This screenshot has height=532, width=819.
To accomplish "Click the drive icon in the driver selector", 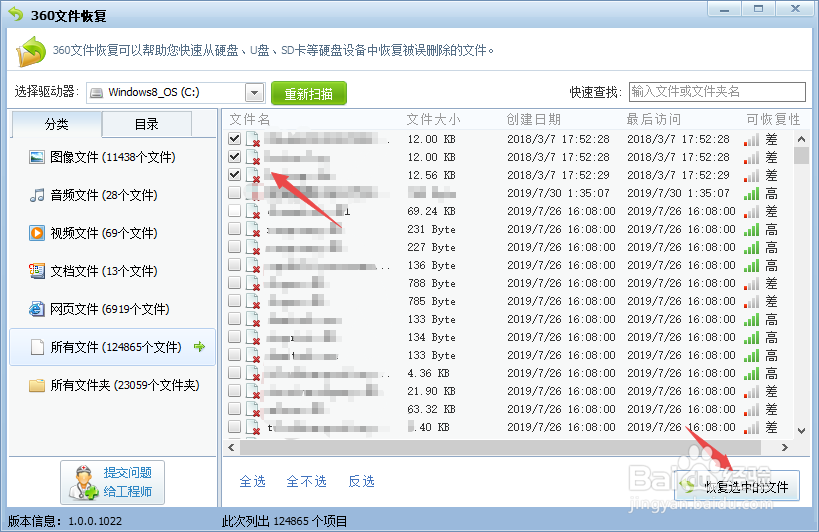I will point(96,93).
